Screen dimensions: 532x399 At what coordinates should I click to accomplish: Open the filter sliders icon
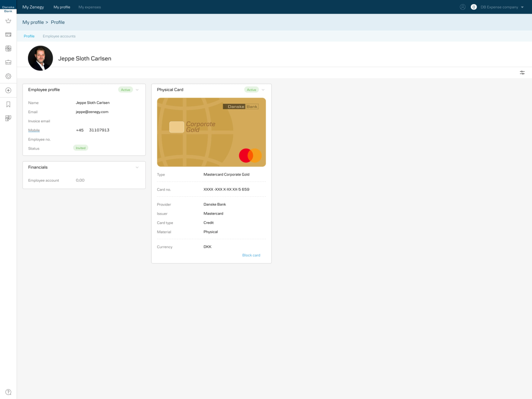[522, 73]
